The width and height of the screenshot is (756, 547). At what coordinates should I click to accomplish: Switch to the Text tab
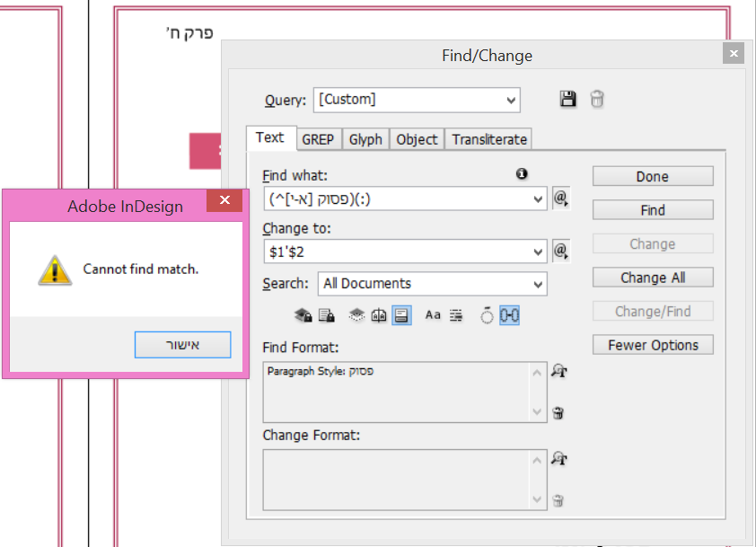[270, 137]
